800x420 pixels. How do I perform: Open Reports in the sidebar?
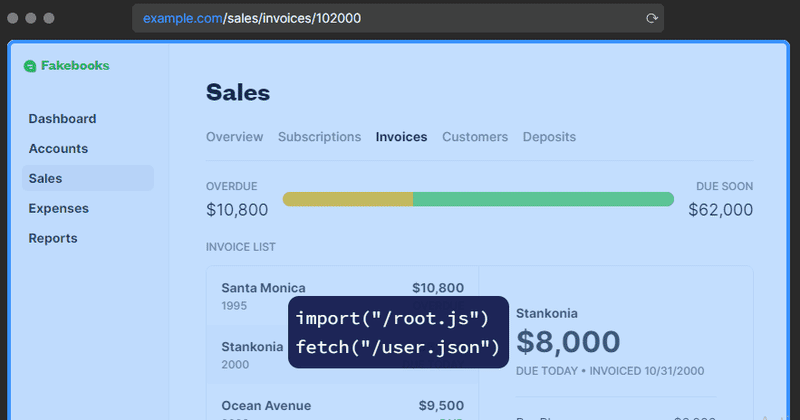53,238
